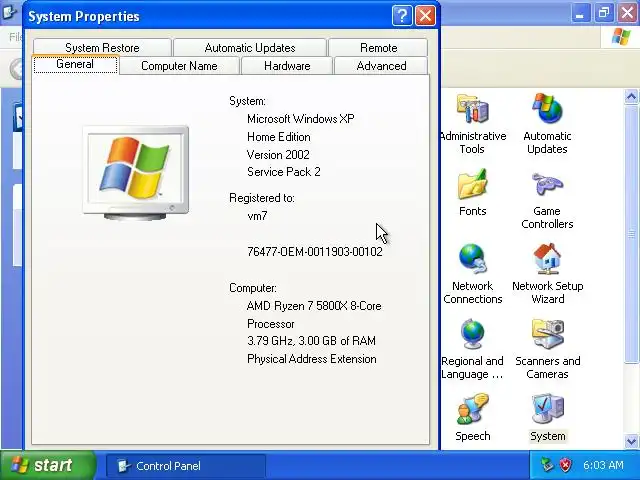Screen dimensions: 640x480
Task: Click the scroll down arrow in Control Panel
Action: [x=631, y=441]
